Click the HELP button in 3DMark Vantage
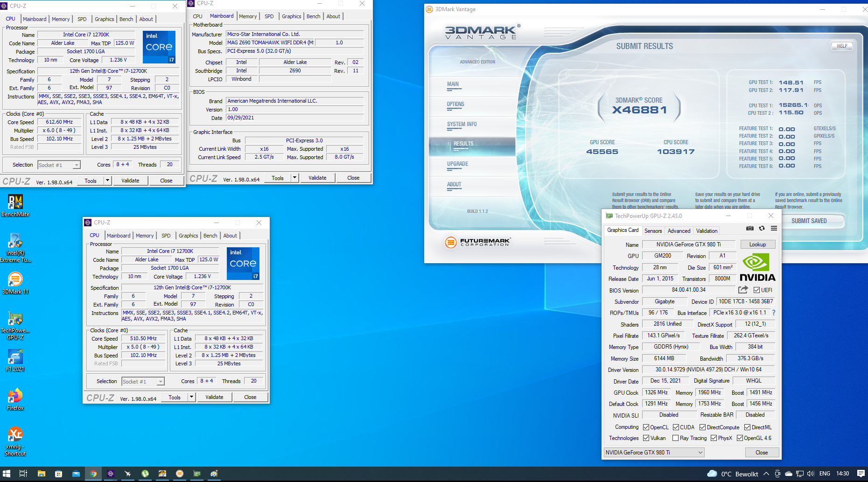The height and width of the screenshot is (482, 868). pos(842,46)
